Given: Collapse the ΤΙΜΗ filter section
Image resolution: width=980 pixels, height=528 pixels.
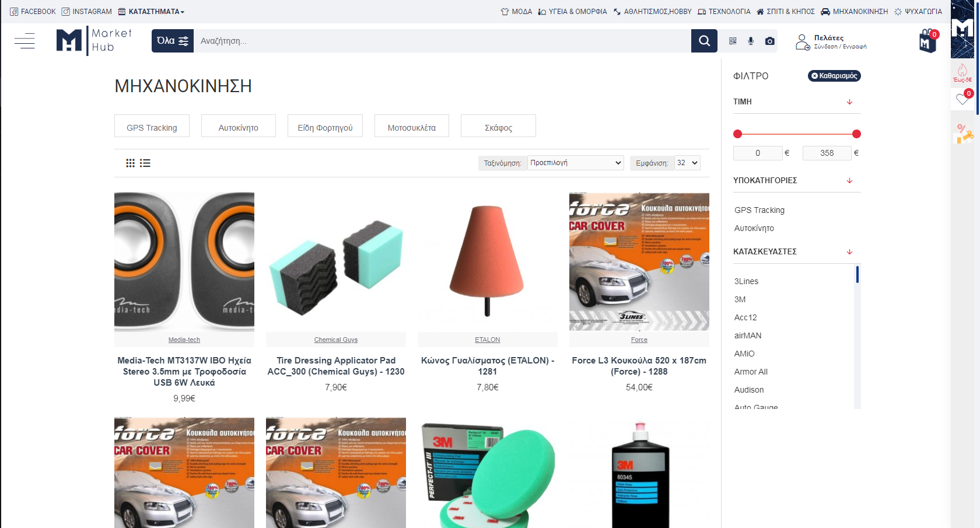Looking at the screenshot, I should (797, 102).
